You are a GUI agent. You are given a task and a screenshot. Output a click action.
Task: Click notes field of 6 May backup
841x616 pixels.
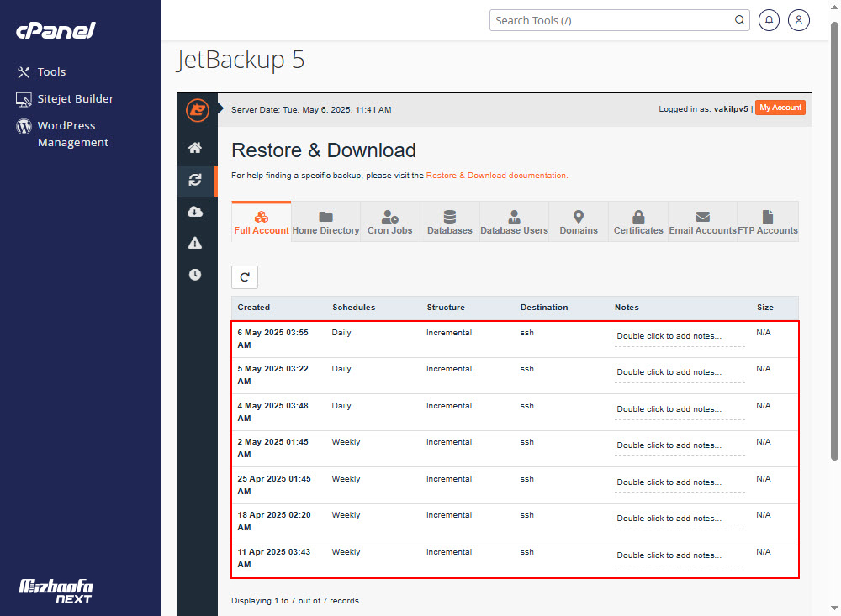click(x=680, y=337)
